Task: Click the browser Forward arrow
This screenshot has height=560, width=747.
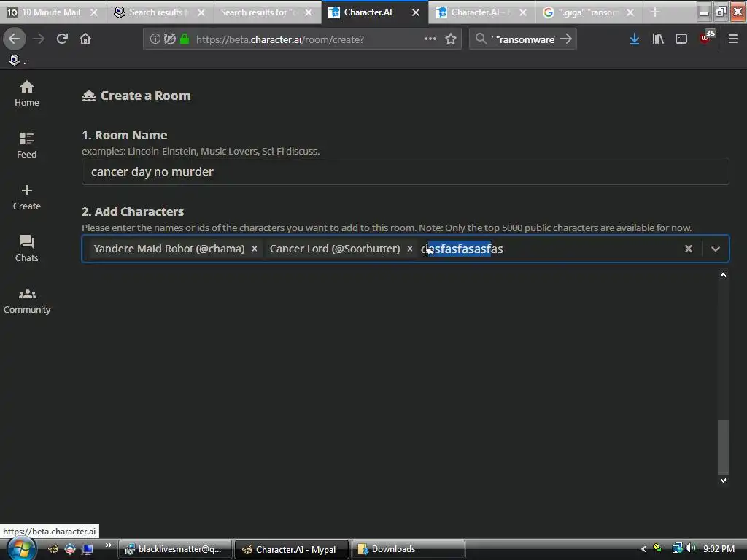Action: [x=39, y=39]
